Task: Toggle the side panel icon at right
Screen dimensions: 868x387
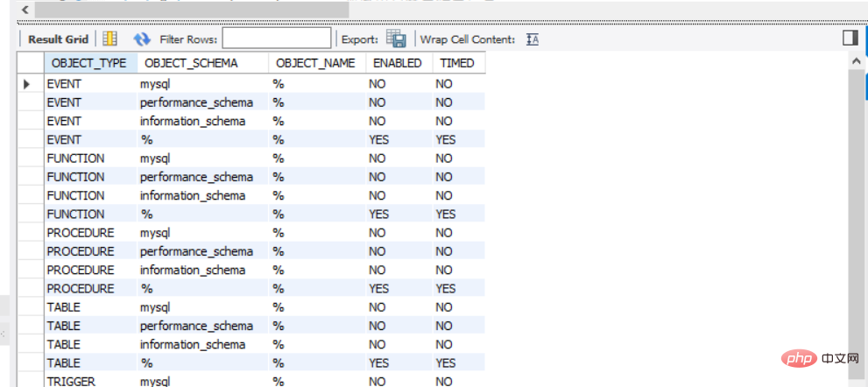Action: [x=850, y=38]
